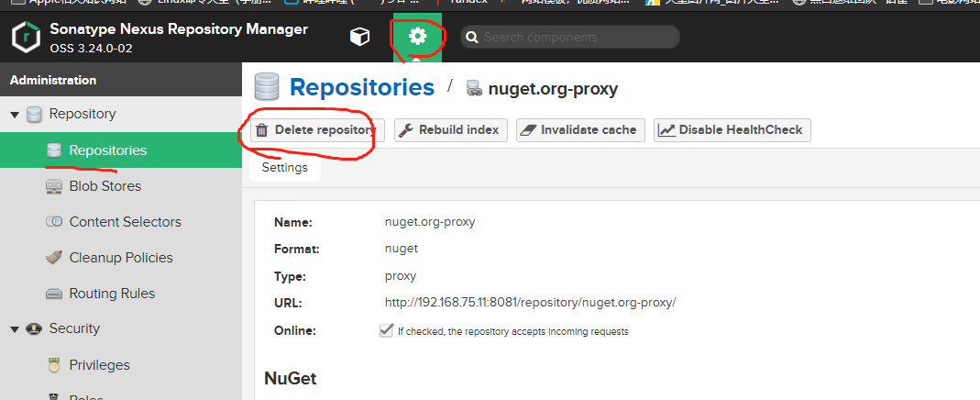This screenshot has width=980, height=400.
Task: Collapse the Repository tree section
Action: point(15,115)
